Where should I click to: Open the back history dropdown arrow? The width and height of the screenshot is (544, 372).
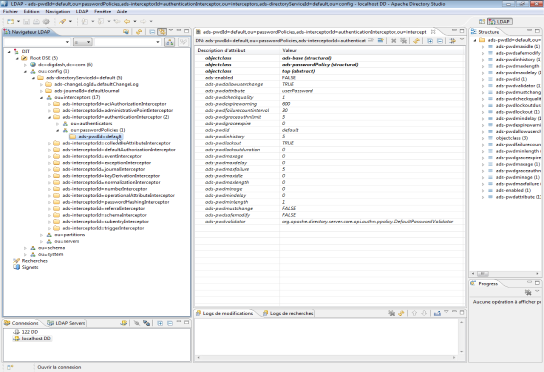pyautogui.click(x=135, y=22)
